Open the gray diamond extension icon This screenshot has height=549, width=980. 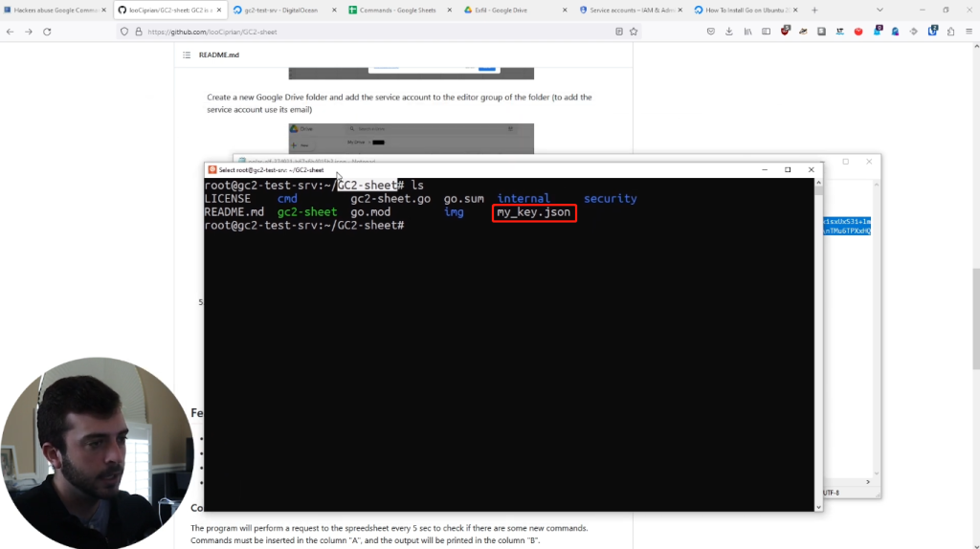[x=914, y=32]
